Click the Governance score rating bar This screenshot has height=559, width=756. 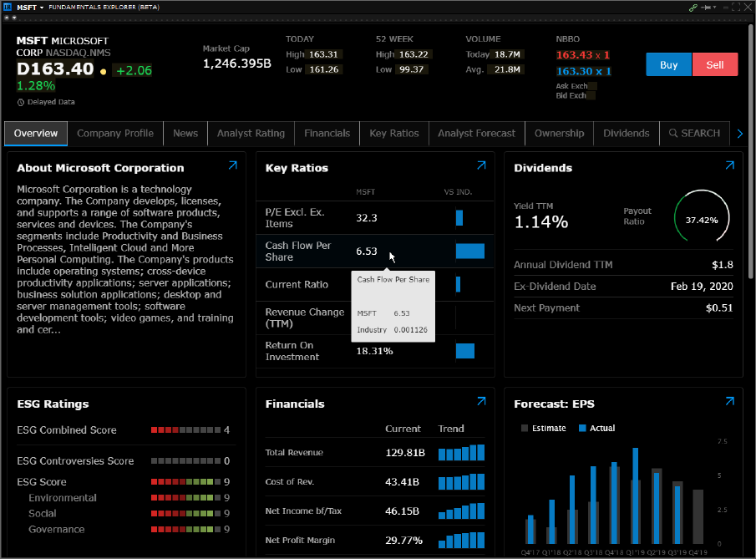point(185,530)
